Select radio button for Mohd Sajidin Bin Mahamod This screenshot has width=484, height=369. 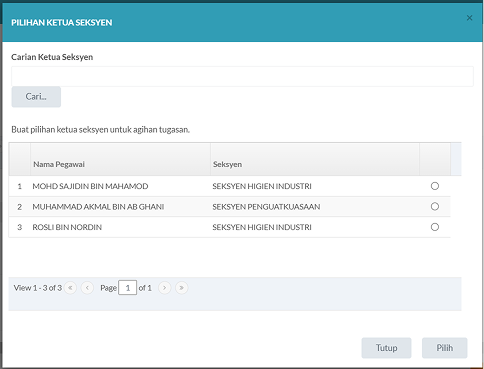pyautogui.click(x=435, y=186)
